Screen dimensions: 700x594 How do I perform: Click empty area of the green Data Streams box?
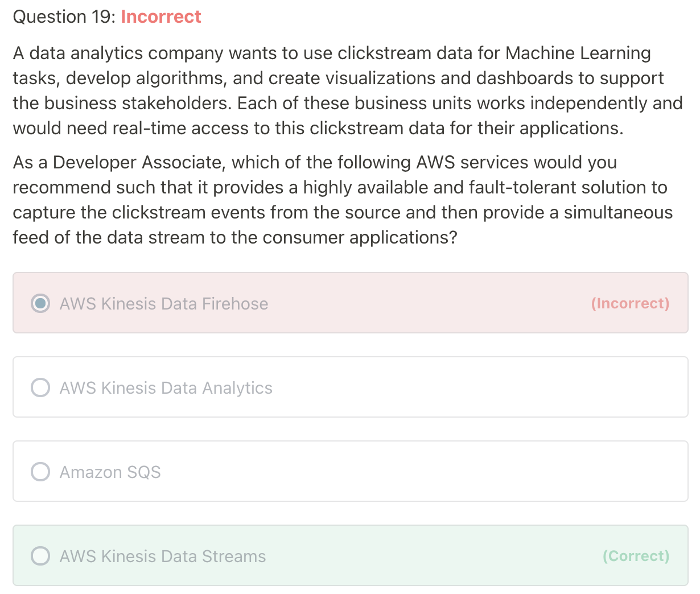coord(427,556)
